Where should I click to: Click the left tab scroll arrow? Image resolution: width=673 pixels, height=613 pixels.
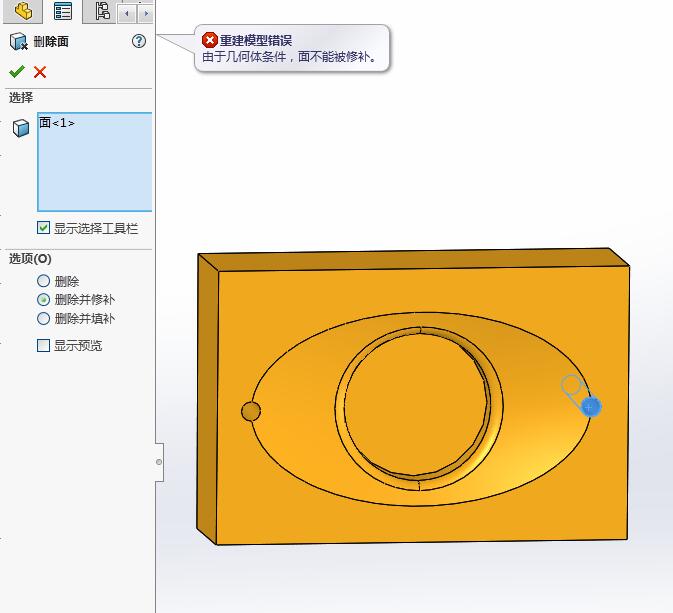point(127,14)
